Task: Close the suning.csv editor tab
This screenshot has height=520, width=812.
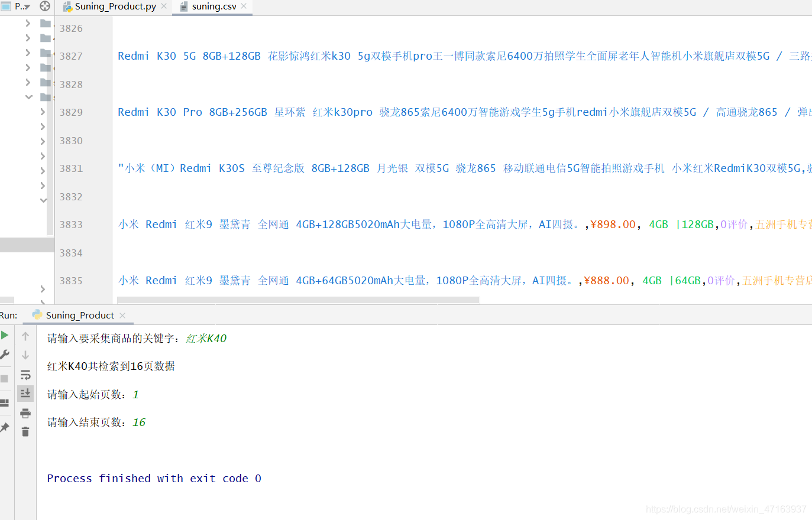Action: pyautogui.click(x=244, y=6)
